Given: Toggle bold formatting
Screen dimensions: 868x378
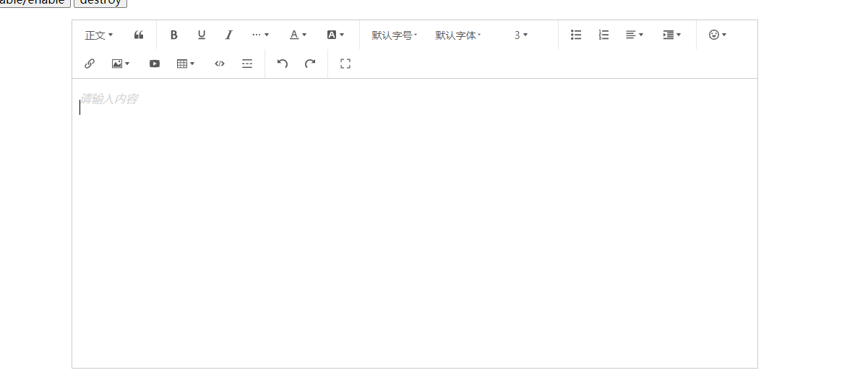Looking at the screenshot, I should click(173, 35).
